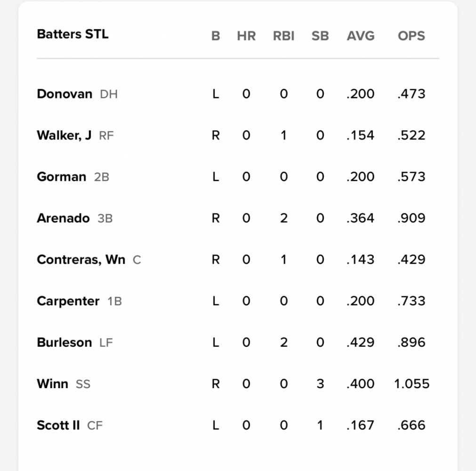Image resolution: width=476 pixels, height=471 pixels.
Task: Click Arenado's .909 OPS value
Action: tap(411, 218)
